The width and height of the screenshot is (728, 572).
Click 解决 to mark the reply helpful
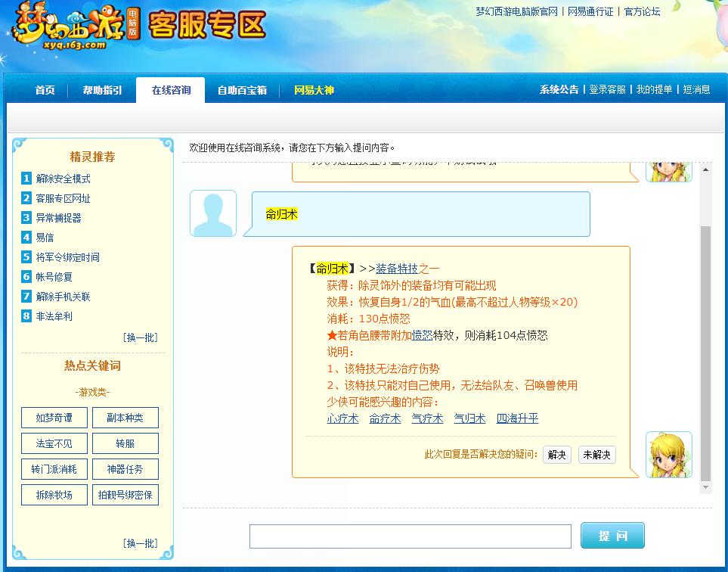click(556, 455)
